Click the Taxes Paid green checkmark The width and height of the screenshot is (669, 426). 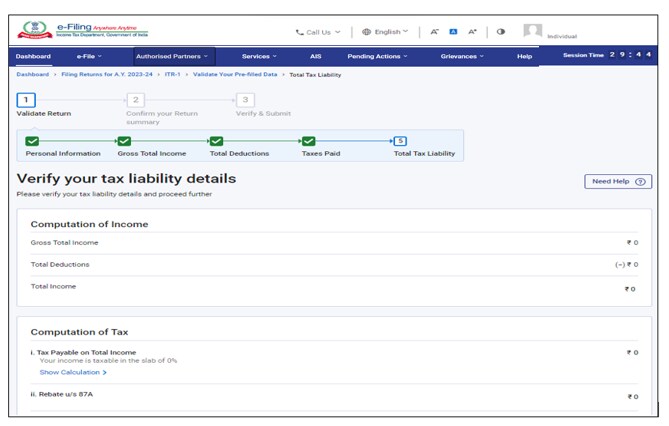point(308,142)
